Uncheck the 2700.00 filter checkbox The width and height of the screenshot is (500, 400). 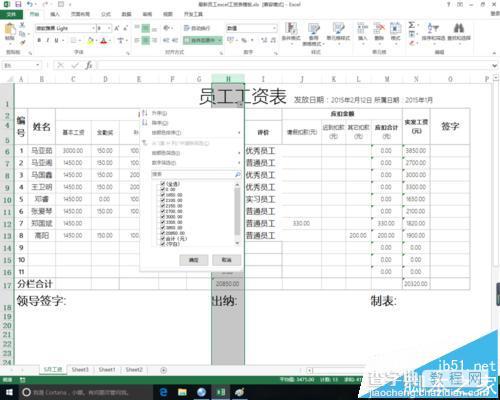162,211
